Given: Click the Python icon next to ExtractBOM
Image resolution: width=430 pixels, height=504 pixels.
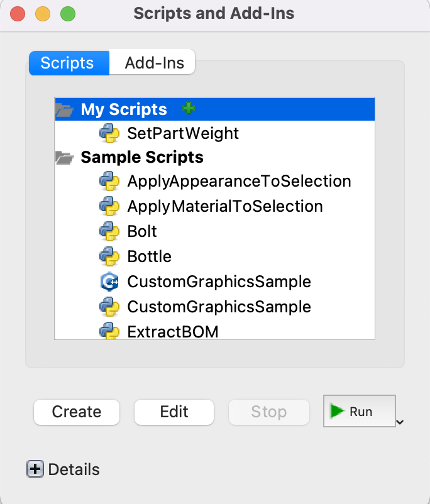Looking at the screenshot, I should coord(109,331).
